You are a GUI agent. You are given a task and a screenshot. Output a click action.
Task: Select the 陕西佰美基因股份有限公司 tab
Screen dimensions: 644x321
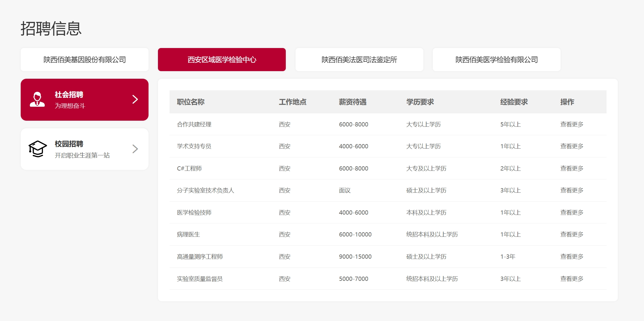[x=85, y=60]
